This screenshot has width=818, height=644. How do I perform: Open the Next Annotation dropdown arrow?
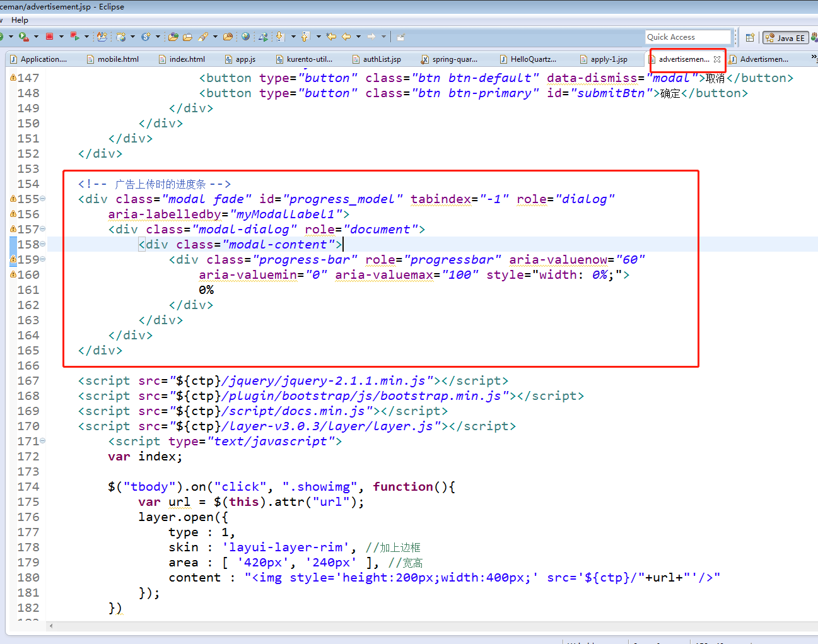pyautogui.click(x=293, y=37)
